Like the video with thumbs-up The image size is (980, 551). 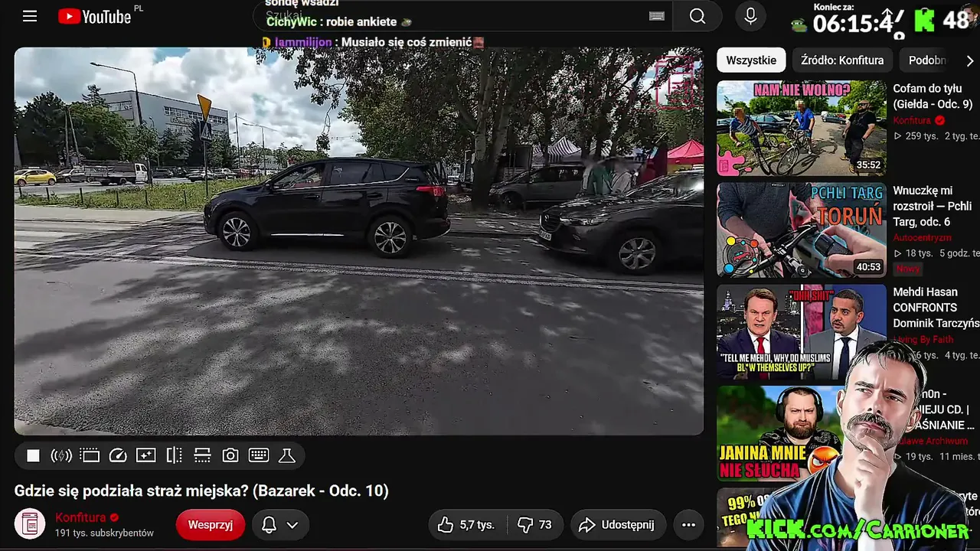[x=466, y=525]
